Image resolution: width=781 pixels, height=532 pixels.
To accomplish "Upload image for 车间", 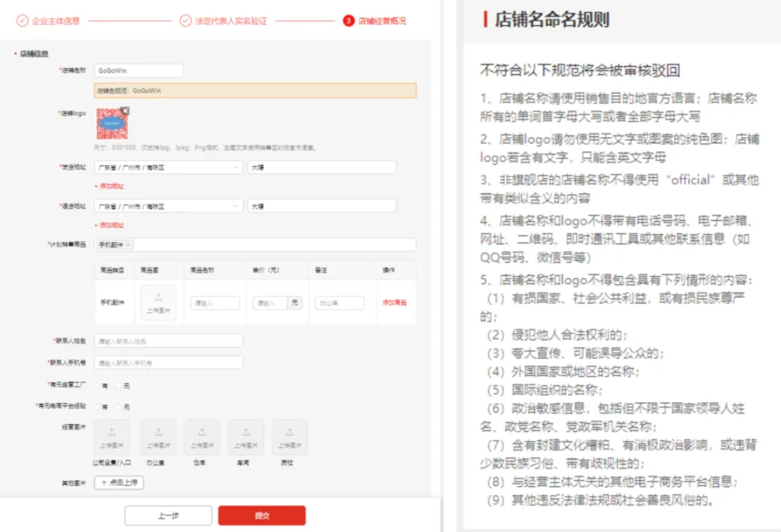I will [246, 437].
